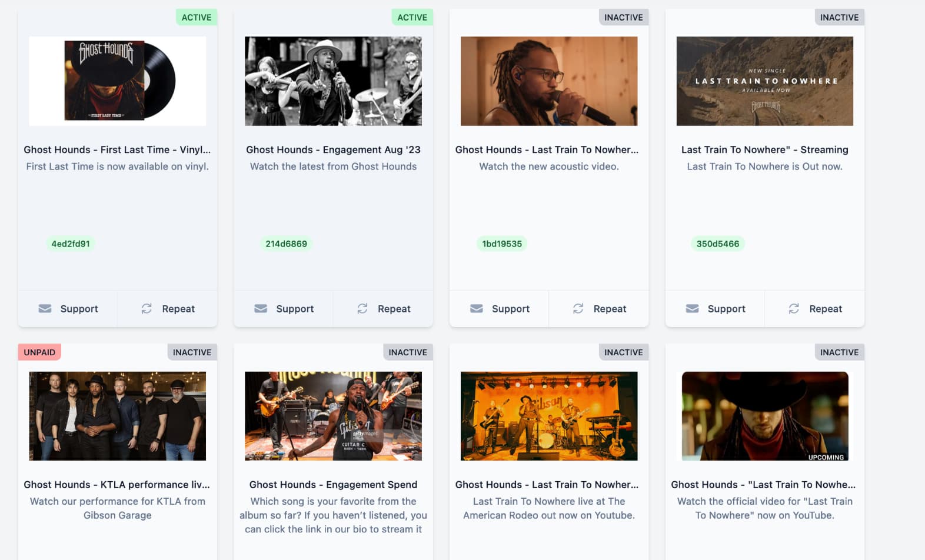Viewport: 925px width, 560px height.
Task: Click text 'Watch the latest from Ghost Hounds'
Action: pyautogui.click(x=333, y=166)
